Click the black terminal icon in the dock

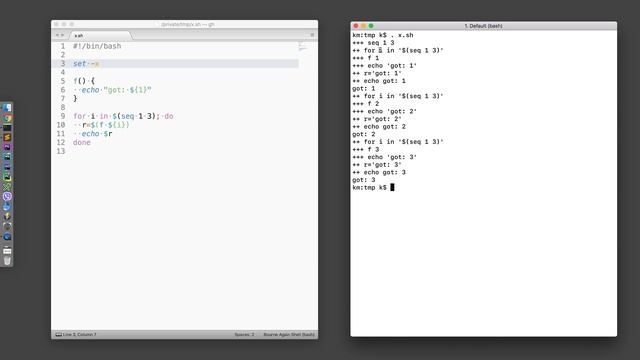click(x=7, y=128)
